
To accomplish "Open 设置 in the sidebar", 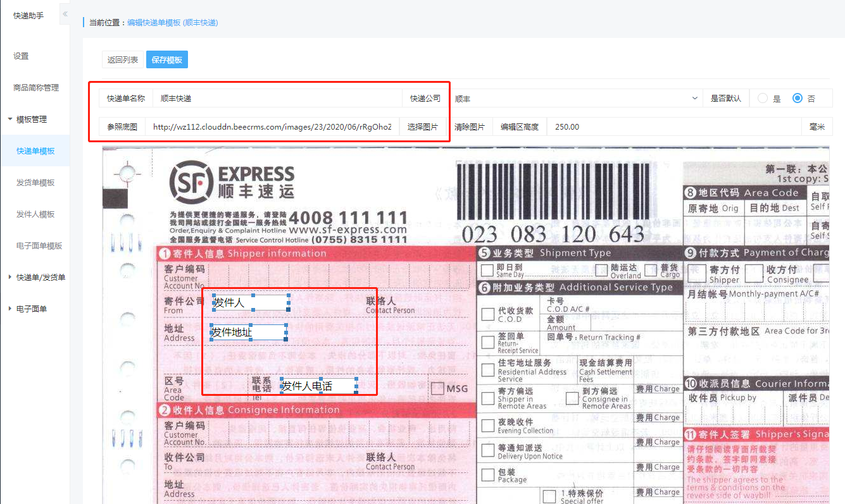I will (x=21, y=56).
